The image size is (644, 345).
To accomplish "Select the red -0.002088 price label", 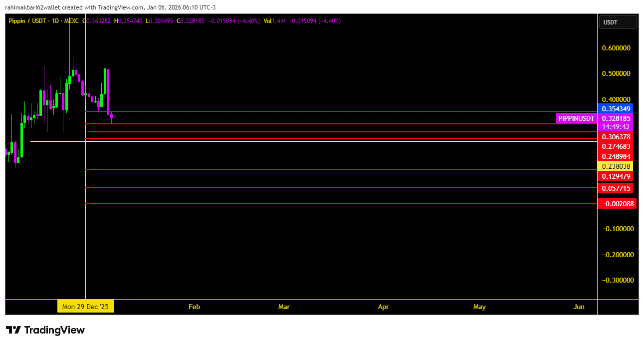I will coord(617,203).
